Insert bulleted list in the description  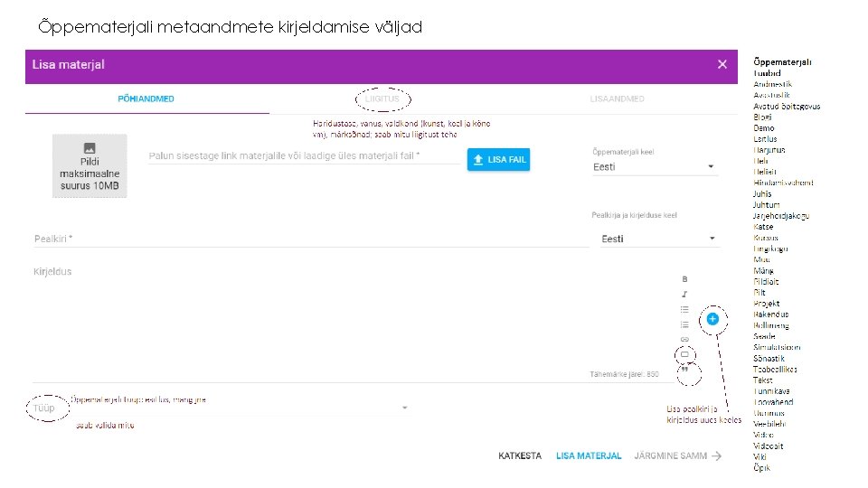point(684,309)
